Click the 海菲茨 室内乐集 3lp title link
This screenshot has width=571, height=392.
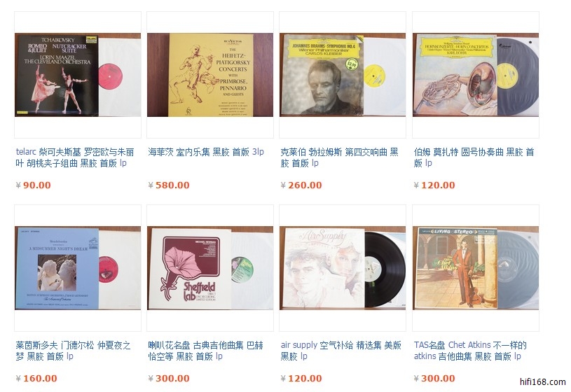pos(206,152)
